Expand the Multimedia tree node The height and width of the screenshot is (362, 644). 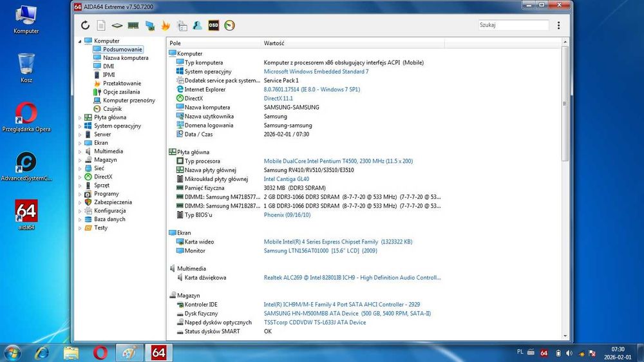(x=80, y=151)
